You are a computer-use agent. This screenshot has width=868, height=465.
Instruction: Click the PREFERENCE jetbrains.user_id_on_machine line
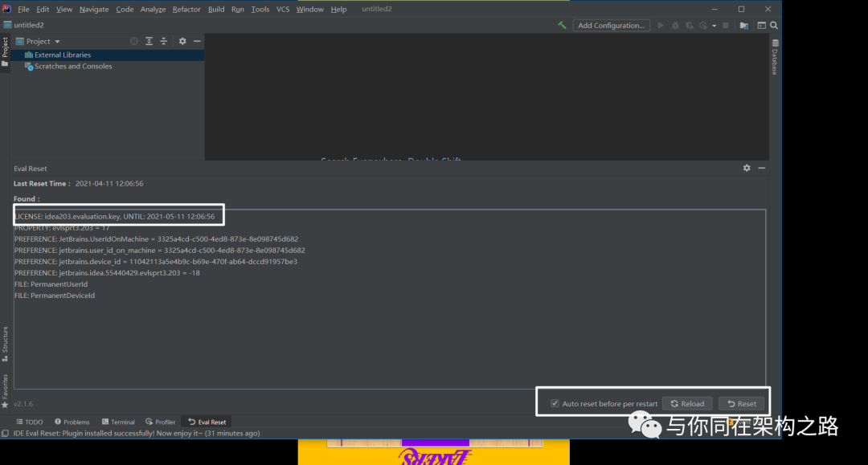[159, 251]
